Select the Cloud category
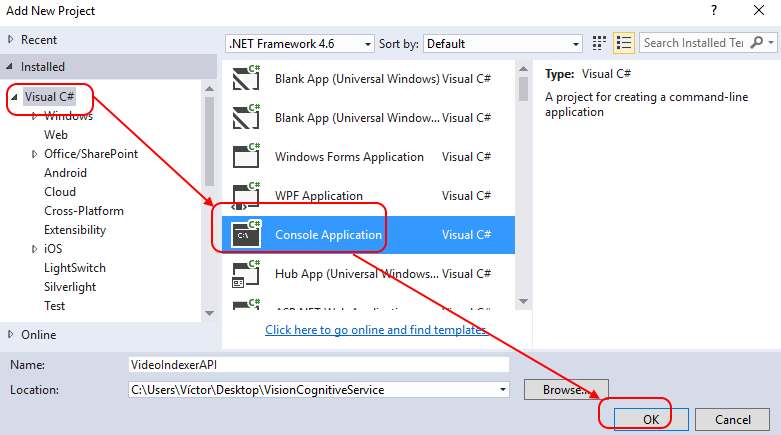 pyautogui.click(x=60, y=191)
